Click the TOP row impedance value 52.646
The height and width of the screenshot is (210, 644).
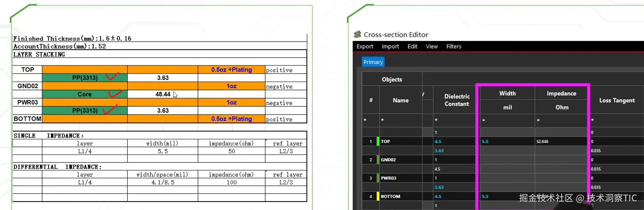(542, 141)
